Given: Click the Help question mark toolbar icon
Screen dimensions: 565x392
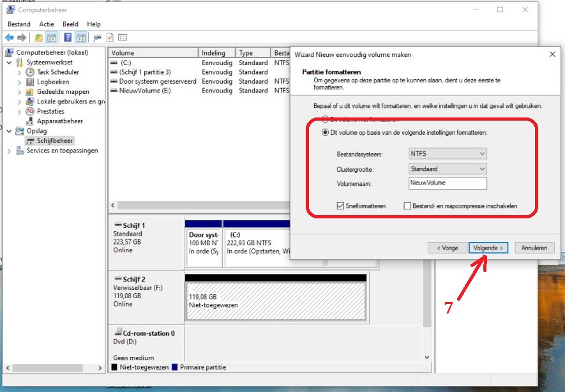Looking at the screenshot, I should 67,38.
